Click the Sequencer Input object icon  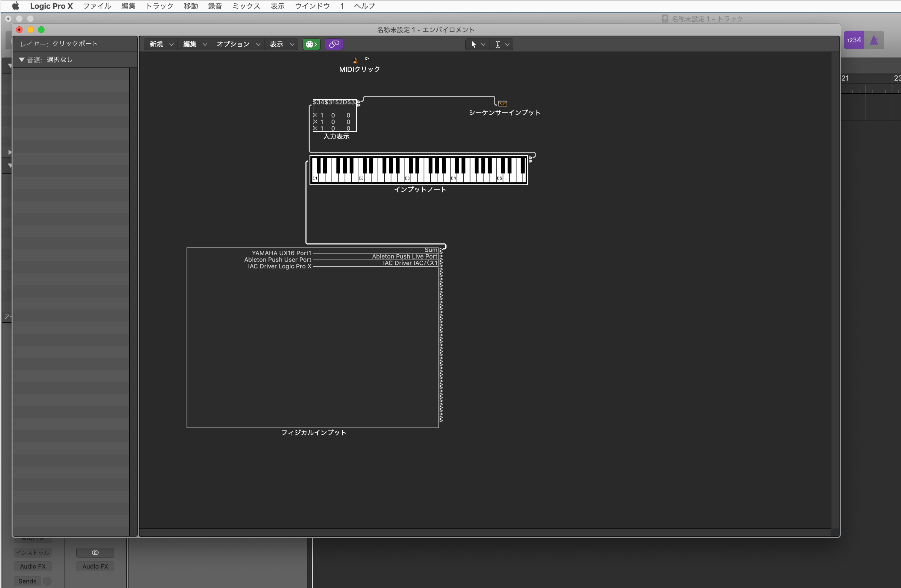pyautogui.click(x=502, y=103)
